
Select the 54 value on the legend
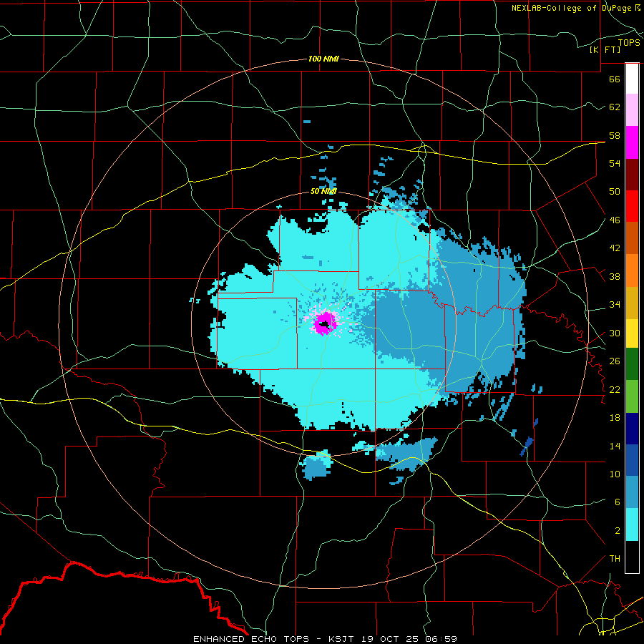(615, 163)
